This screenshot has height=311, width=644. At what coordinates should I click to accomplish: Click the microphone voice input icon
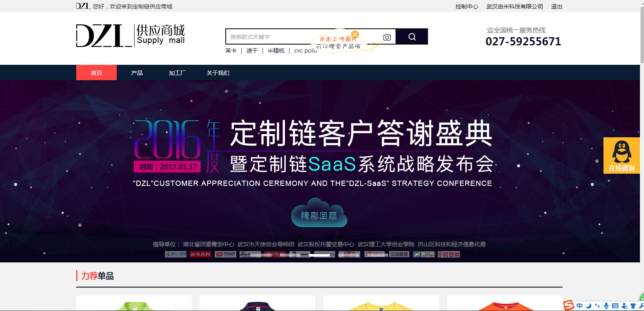coord(606,306)
